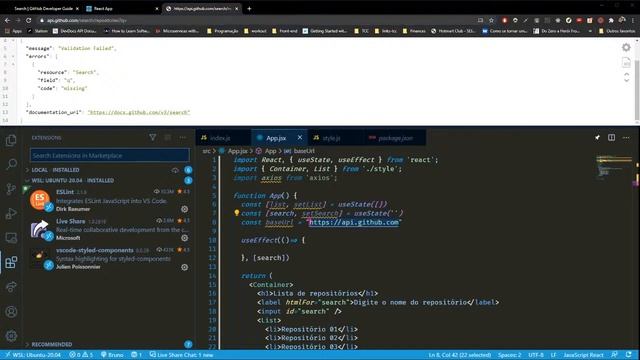The width and height of the screenshot is (640, 360).
Task: Split the editor with the split icon
Action: tap(611, 138)
